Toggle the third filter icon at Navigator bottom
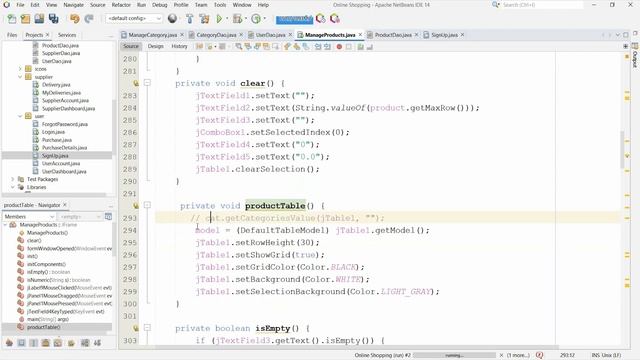This screenshot has width=640, height=360. (x=33, y=343)
